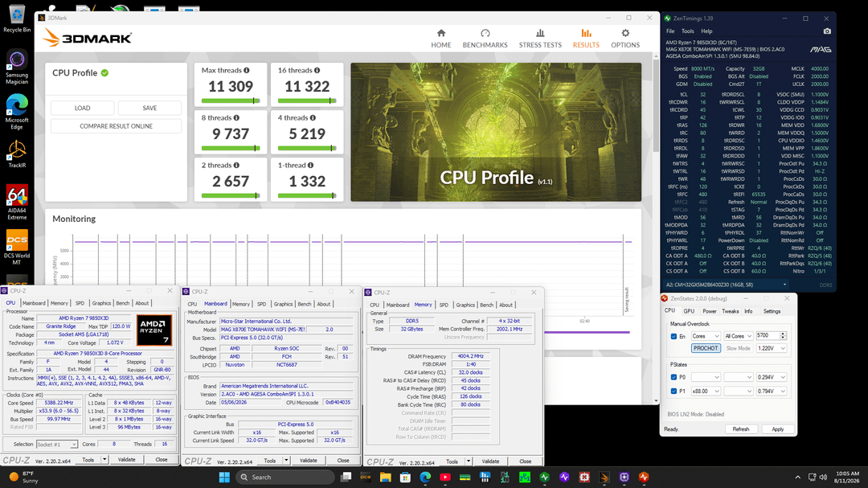The width and height of the screenshot is (868, 488).
Task: Switch to the Tweaks tab in ZenStates
Action: pyautogui.click(x=730, y=311)
